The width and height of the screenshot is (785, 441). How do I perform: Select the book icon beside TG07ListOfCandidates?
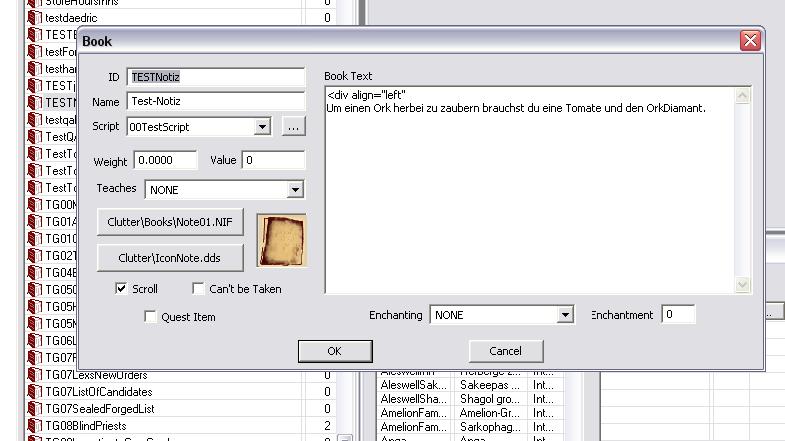(35, 392)
